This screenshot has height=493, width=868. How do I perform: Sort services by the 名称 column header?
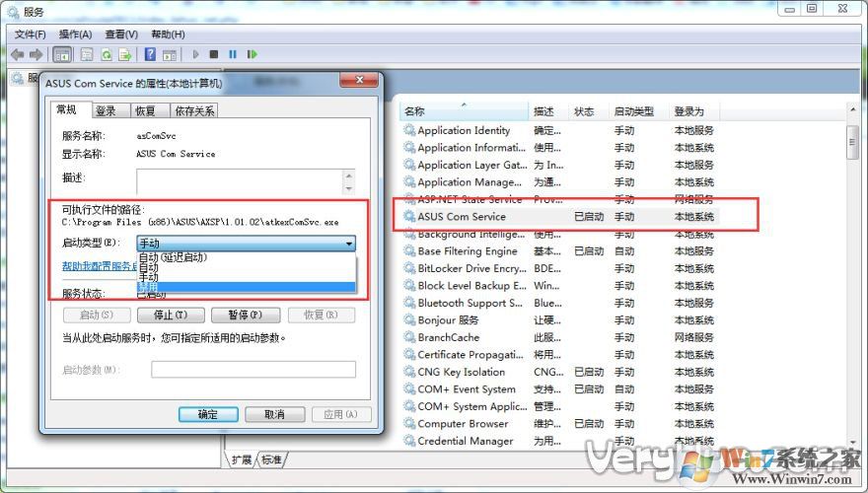[x=464, y=111]
